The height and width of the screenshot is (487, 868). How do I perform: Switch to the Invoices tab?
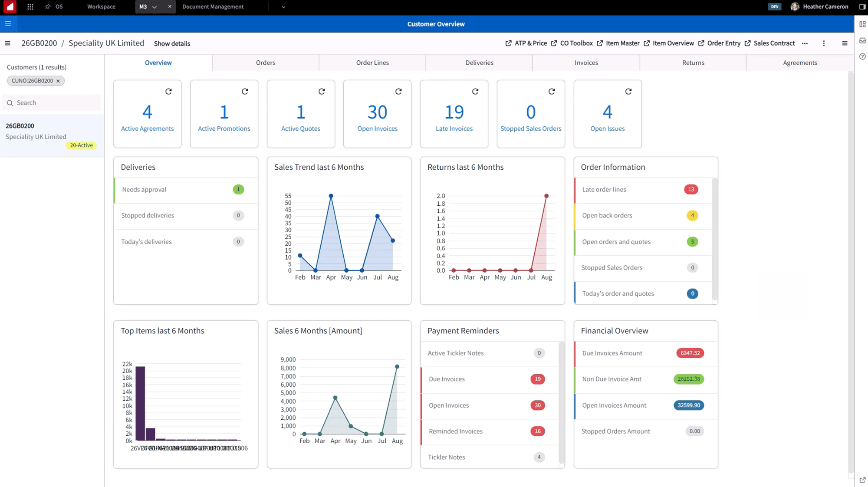click(586, 63)
